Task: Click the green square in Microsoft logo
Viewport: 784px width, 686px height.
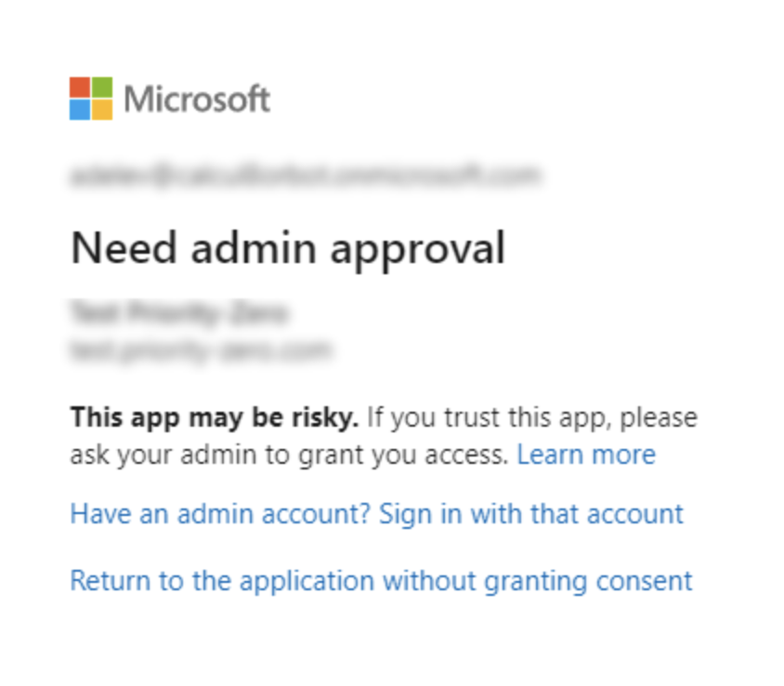Action: pyautogui.click(x=102, y=87)
